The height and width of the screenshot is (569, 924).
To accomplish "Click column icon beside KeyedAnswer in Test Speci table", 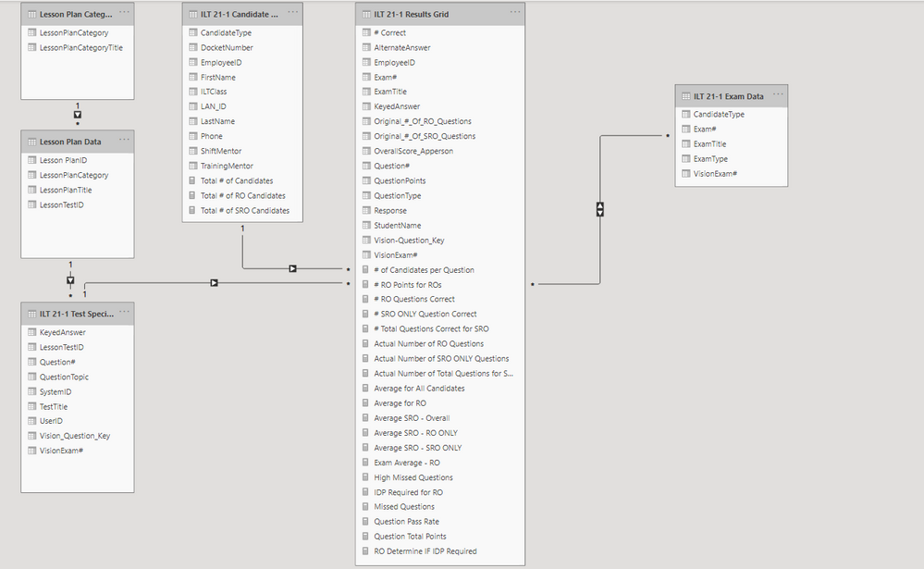I will point(32,332).
